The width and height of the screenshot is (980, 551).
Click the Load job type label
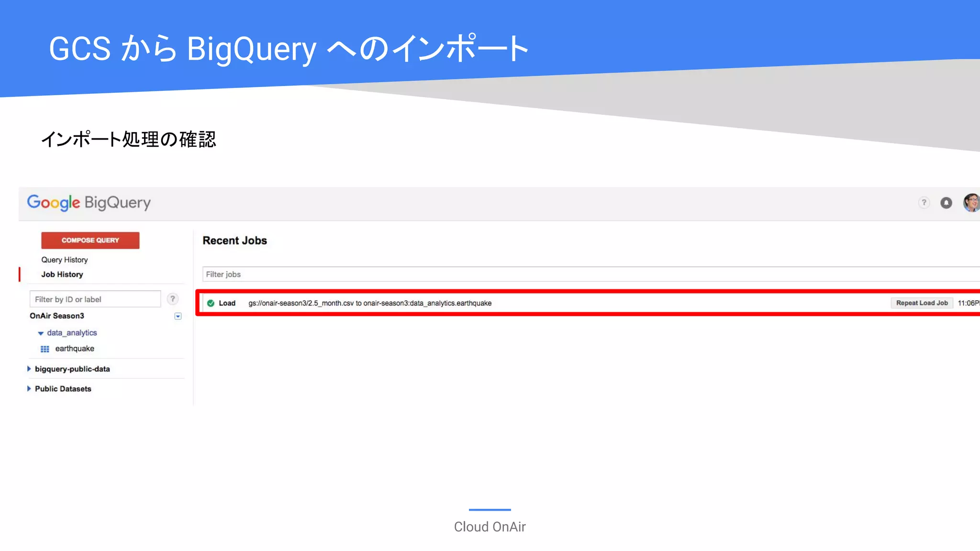click(x=227, y=303)
